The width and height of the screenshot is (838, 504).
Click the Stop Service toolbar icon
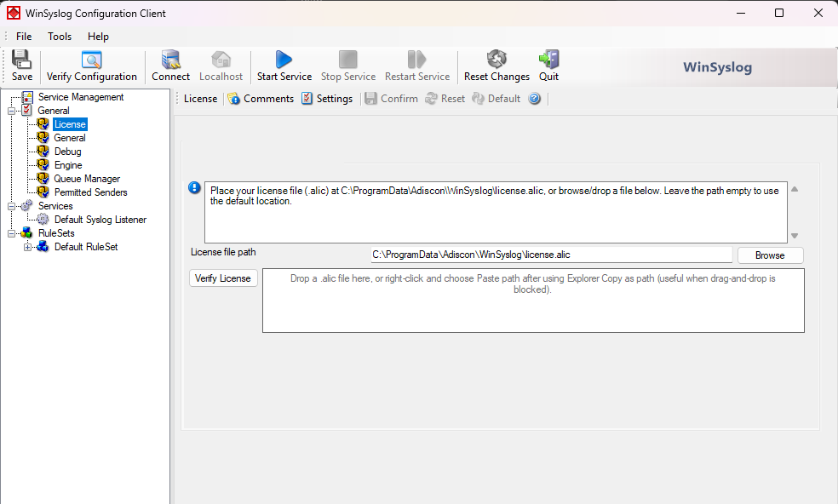coord(348,60)
